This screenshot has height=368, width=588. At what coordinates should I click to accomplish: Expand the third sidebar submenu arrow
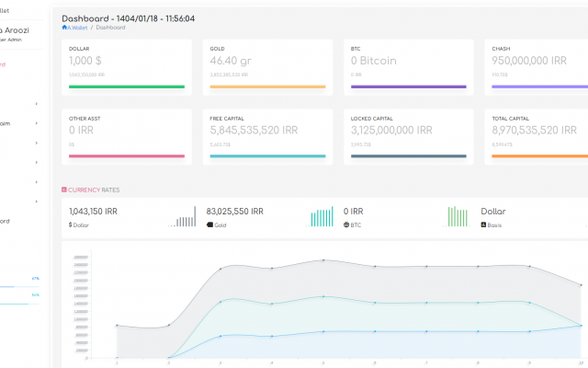pos(36,143)
